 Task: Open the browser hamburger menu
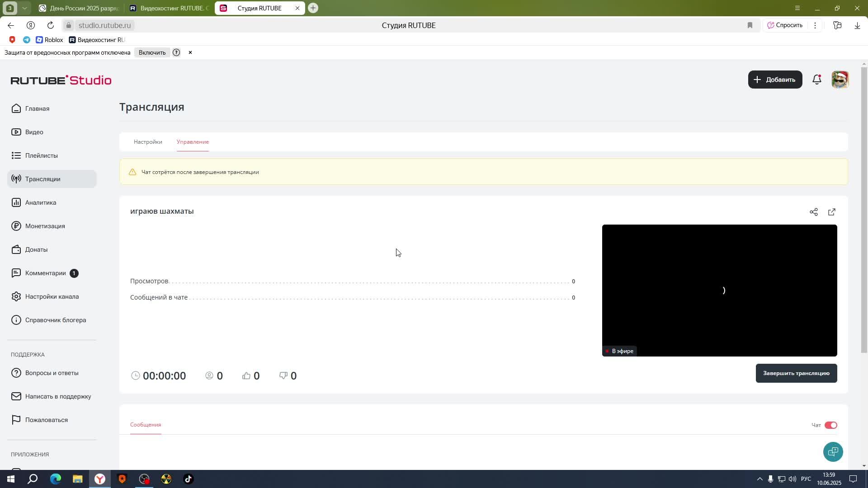pos(797,8)
